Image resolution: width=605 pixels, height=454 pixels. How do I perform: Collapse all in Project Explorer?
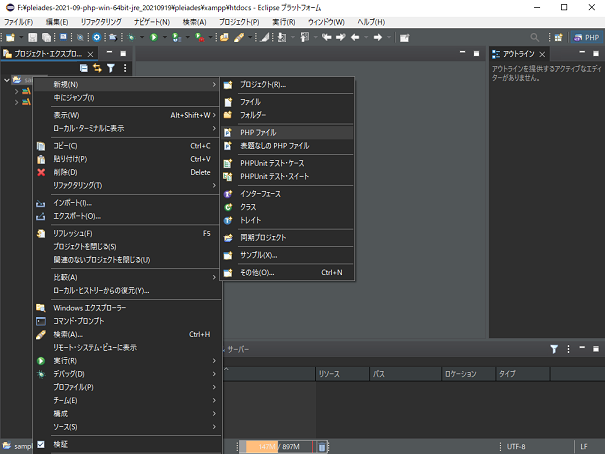click(84, 68)
